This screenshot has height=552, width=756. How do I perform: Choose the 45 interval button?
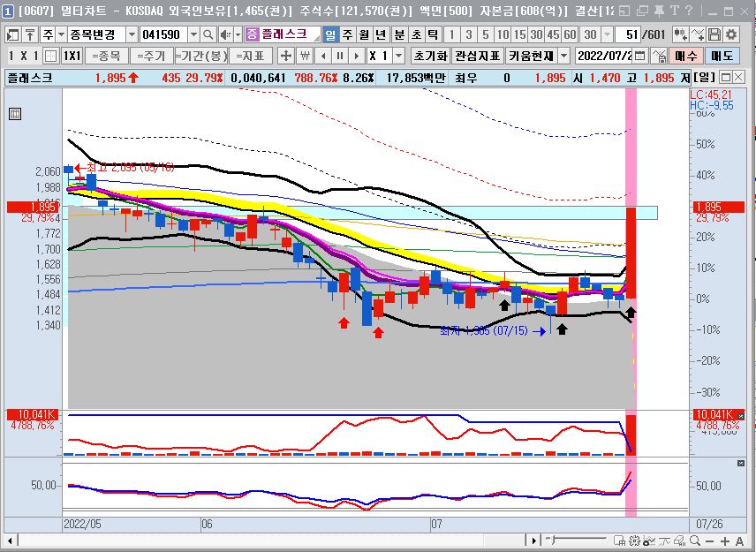(553, 34)
